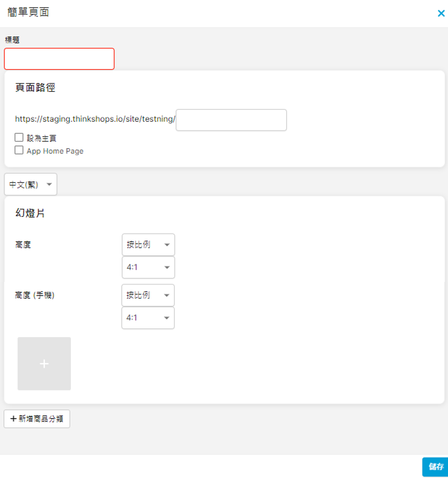Click the plus icon in 新增商品分類
The height and width of the screenshot is (478, 448).
(x=13, y=419)
